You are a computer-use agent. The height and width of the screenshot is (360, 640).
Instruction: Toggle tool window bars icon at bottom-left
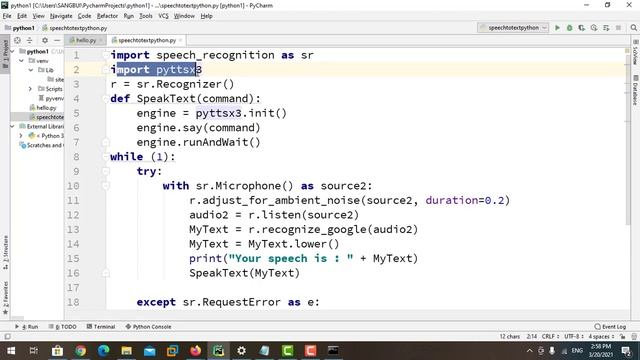7,337
